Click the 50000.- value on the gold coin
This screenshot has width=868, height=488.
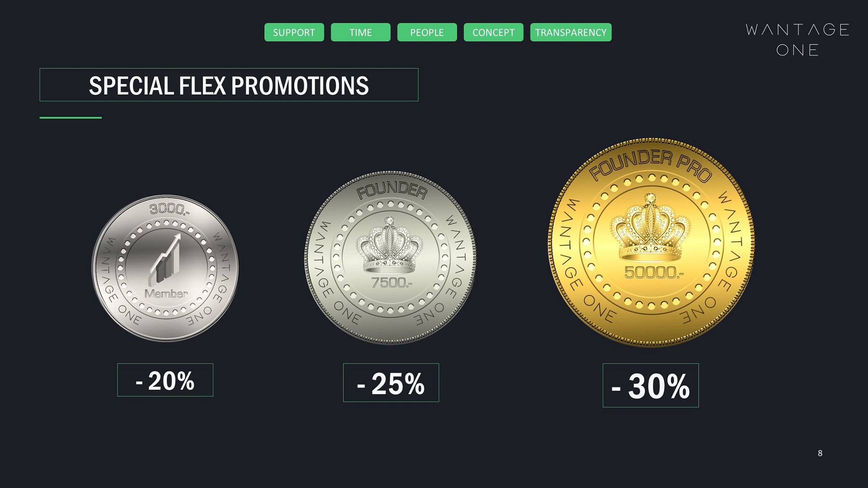tap(653, 273)
